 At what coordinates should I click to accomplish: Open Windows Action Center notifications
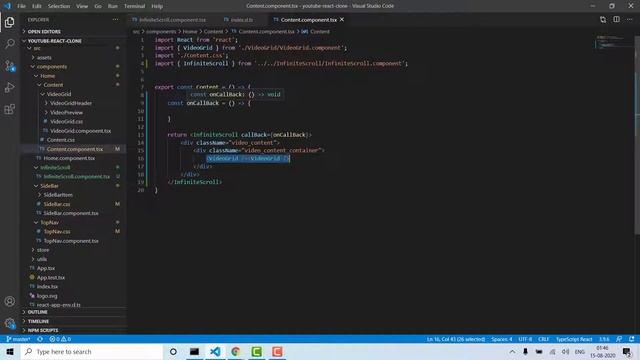pyautogui.click(x=627, y=351)
